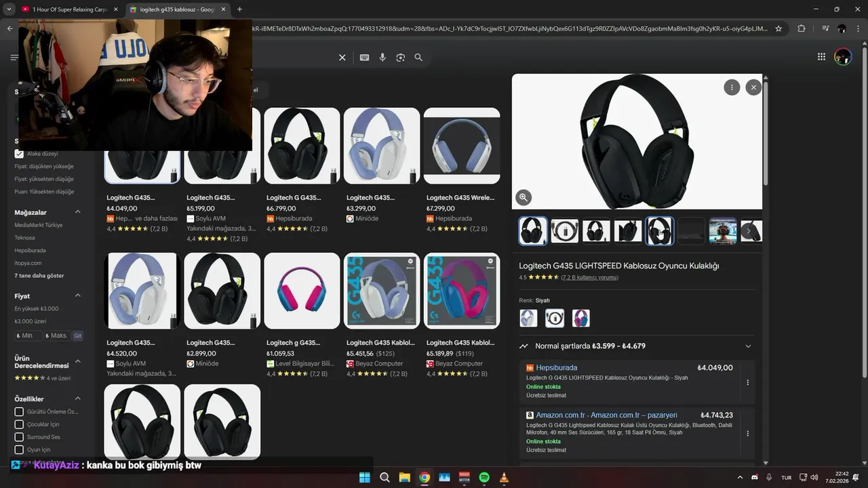The image size is (868, 488).
Task: Open the Chrome extensions puzzle icon
Action: coord(802,28)
